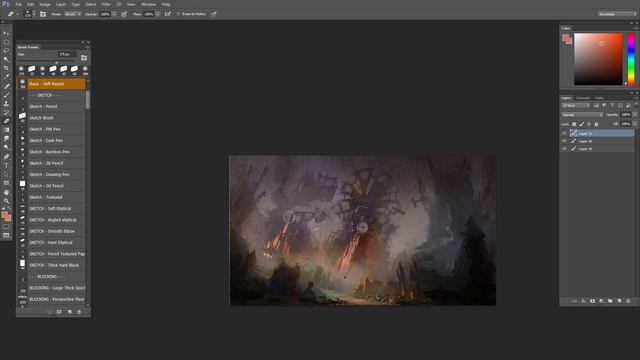640x360 pixels.
Task: Enable the airbrush build-up icon
Action: click(167, 14)
